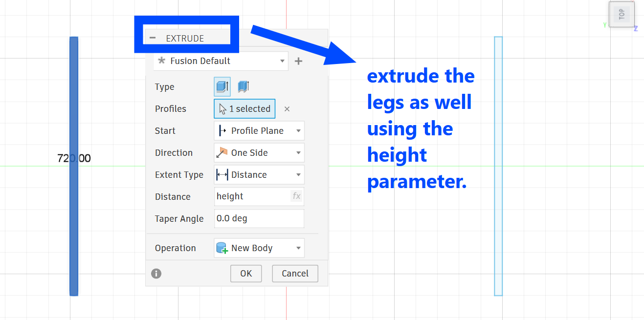The image size is (644, 320).
Task: Click the '1 selected' profiles selector
Action: [x=244, y=109]
